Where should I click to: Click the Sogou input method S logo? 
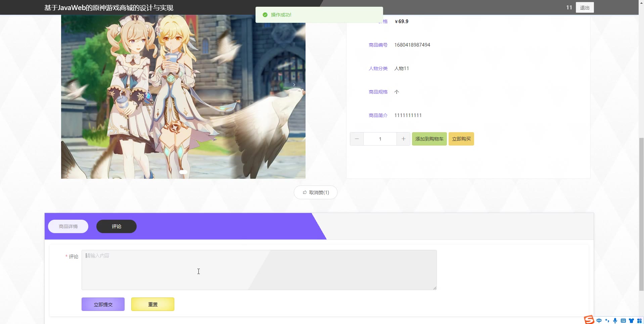pos(589,320)
